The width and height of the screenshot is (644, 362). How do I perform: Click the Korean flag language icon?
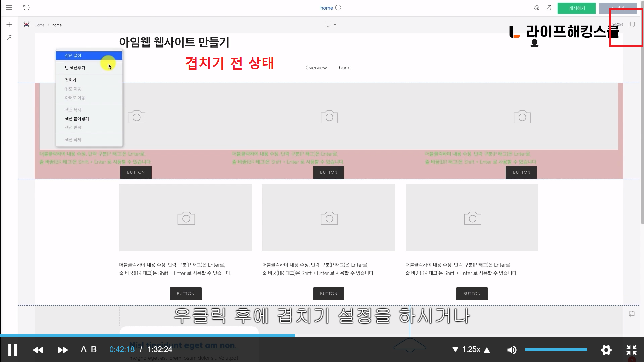click(x=26, y=25)
